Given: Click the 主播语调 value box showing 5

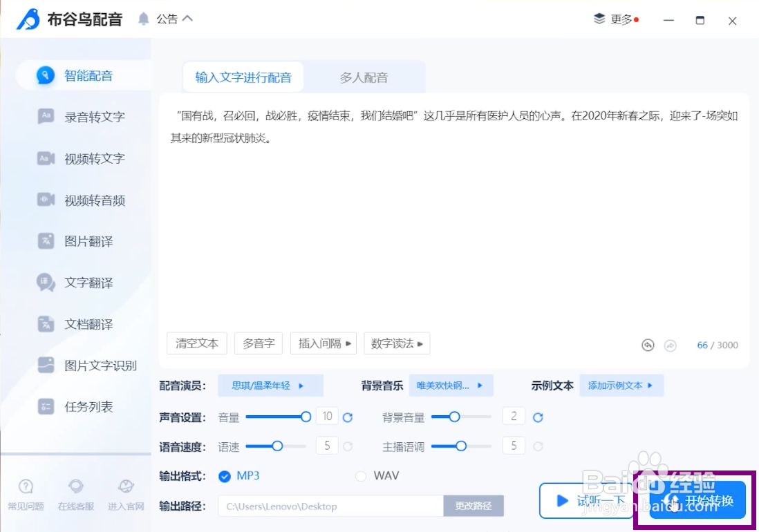Looking at the screenshot, I should [x=514, y=445].
